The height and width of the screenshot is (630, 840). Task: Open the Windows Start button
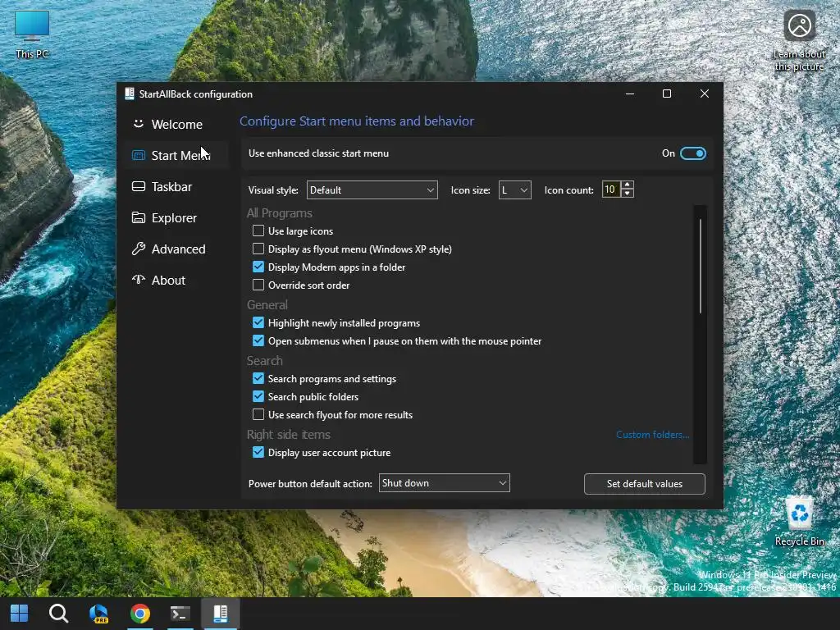point(20,614)
